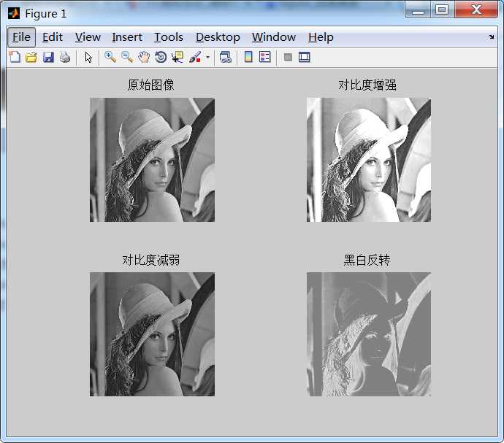This screenshot has width=504, height=443.
Task: Select the Edit Plot arrow tool
Action: [88, 58]
